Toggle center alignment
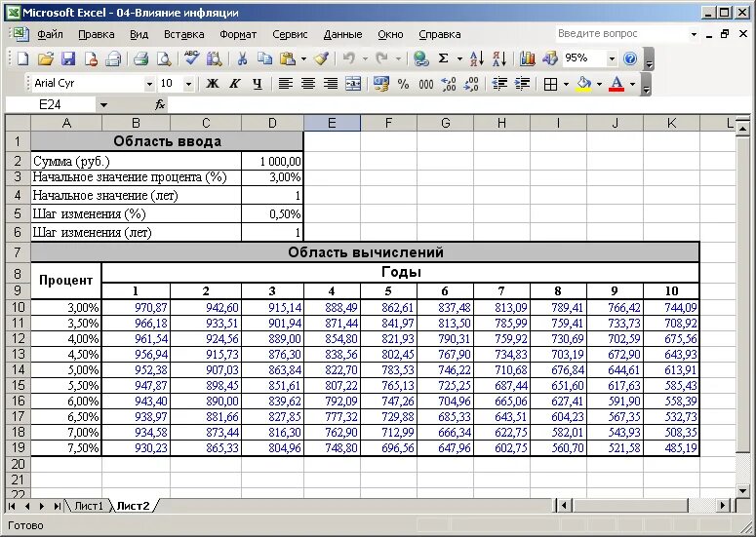Viewport: 756px width, 537px height. pos(308,84)
